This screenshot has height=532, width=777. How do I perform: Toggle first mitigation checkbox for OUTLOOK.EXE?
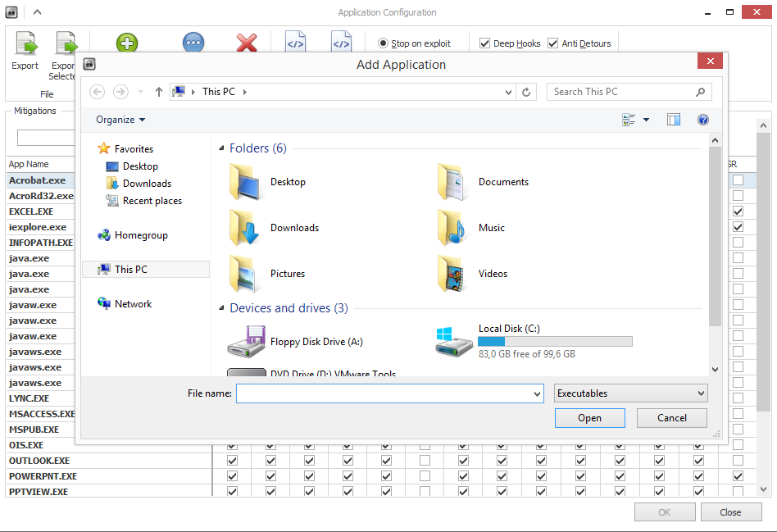point(232,461)
